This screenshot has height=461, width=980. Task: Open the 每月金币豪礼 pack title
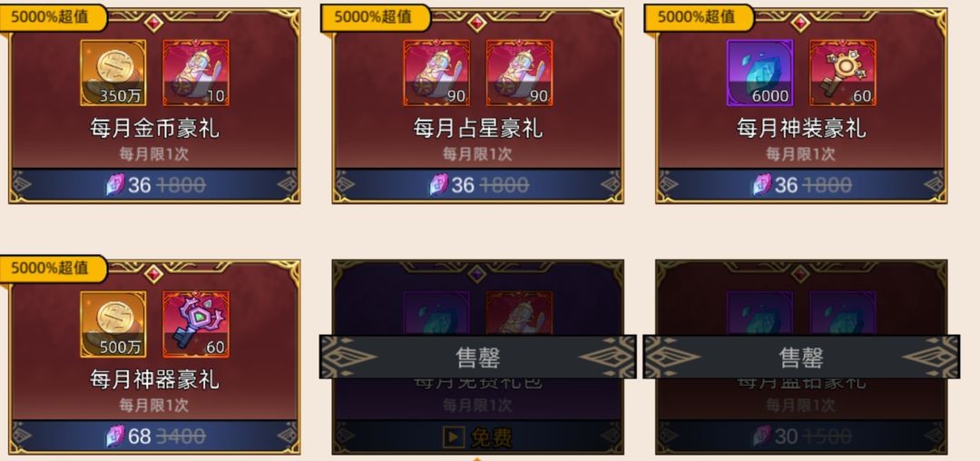pos(154,129)
